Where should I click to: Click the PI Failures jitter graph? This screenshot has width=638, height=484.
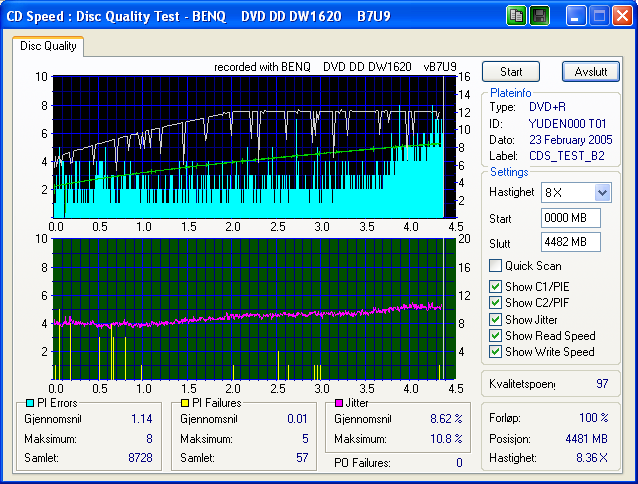click(254, 309)
